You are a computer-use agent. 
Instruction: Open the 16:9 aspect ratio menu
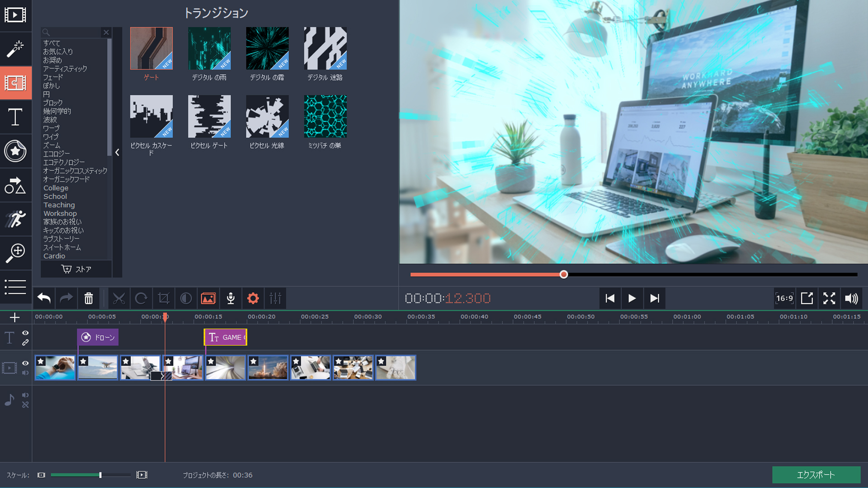pos(784,298)
